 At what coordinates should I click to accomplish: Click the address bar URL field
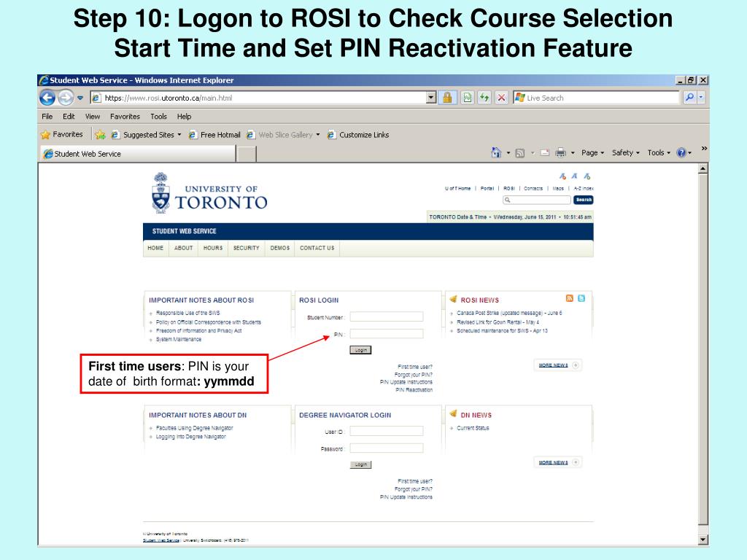258,98
